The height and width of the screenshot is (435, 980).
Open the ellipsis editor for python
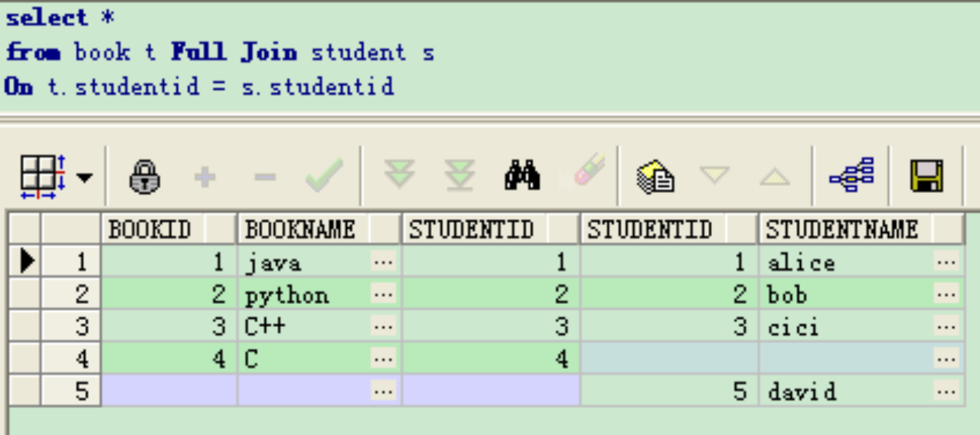point(384,295)
